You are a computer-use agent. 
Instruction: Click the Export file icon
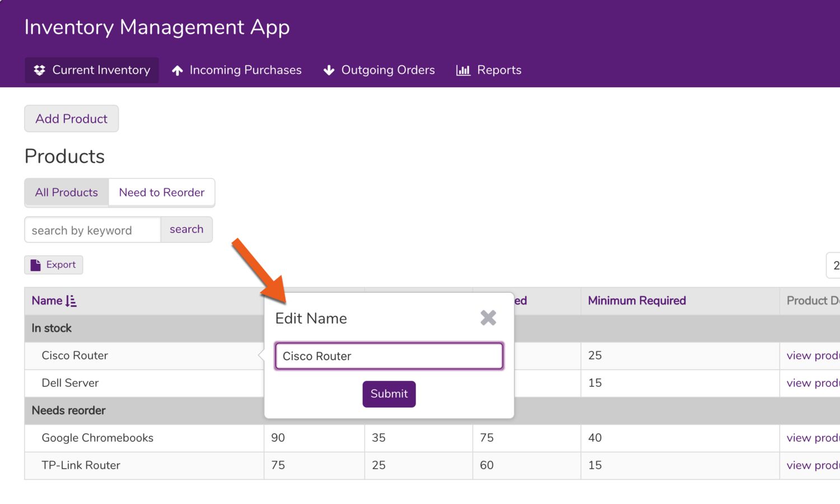36,265
